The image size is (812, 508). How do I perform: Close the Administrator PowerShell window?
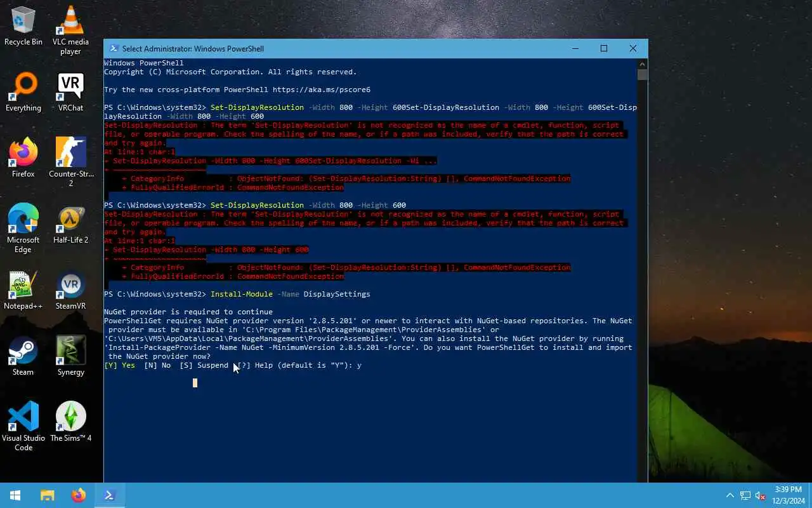[633, 48]
